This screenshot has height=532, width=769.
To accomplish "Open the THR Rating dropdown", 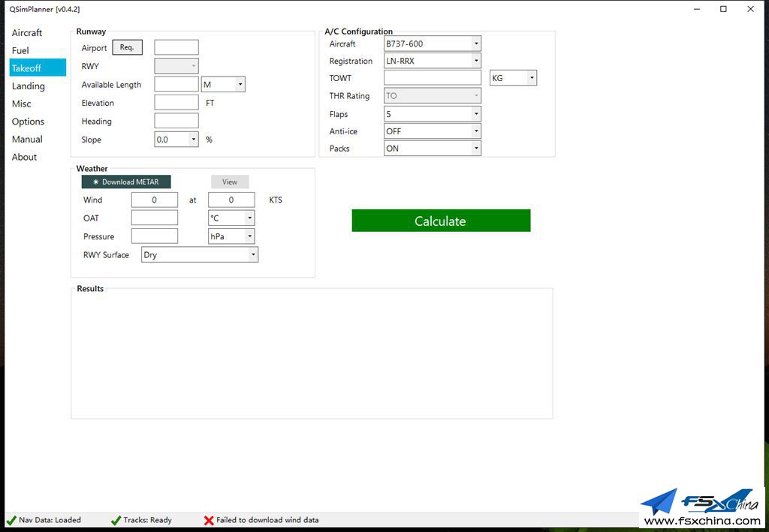I will pyautogui.click(x=433, y=95).
